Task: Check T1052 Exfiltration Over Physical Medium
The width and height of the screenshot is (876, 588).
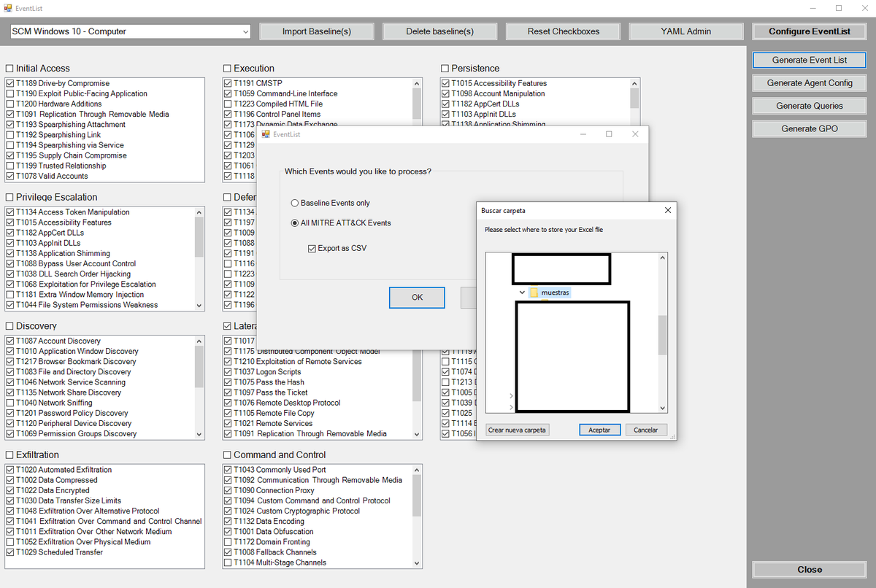Action: (10, 542)
